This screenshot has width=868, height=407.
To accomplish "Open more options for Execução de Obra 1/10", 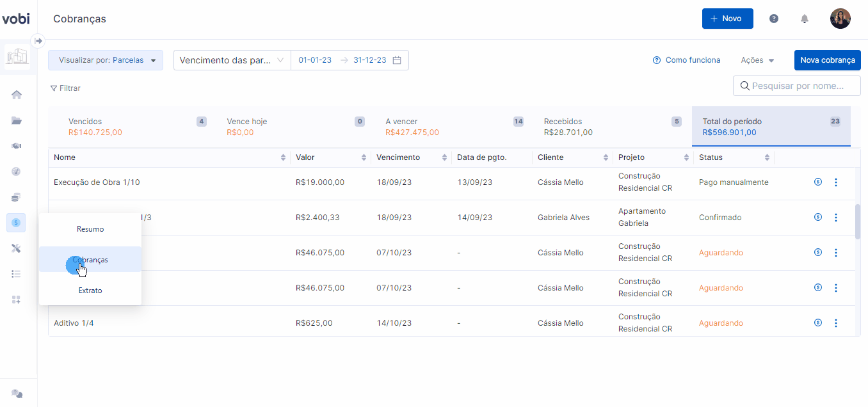I will [x=835, y=182].
